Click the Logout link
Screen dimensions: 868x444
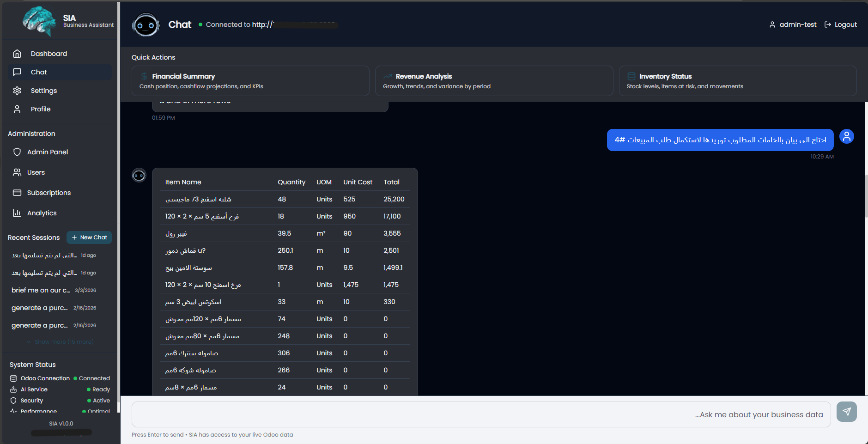(841, 24)
